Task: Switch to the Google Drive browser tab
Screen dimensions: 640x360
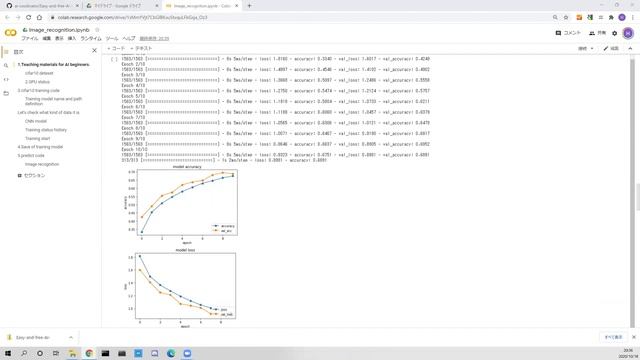Action: coord(122,6)
